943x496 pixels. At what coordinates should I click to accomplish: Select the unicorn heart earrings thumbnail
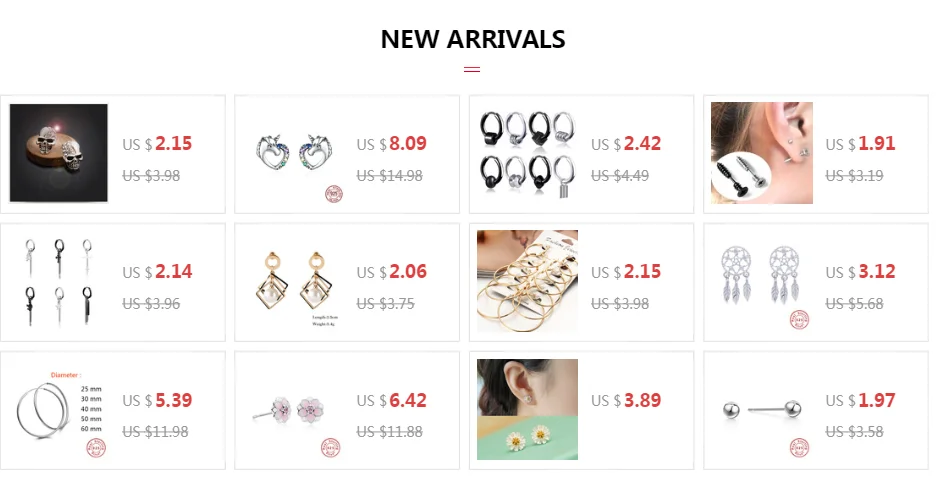[x=293, y=153]
